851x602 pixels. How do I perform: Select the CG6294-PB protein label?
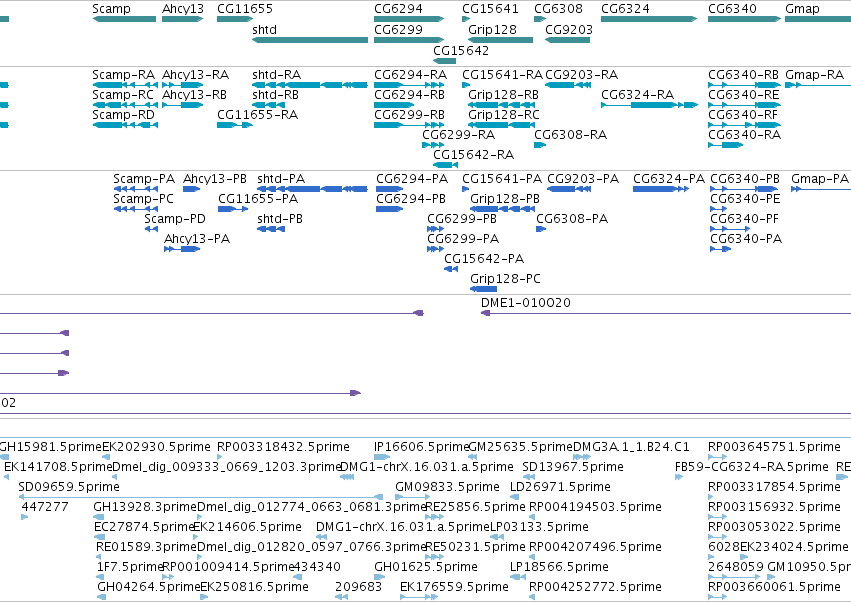[411, 199]
